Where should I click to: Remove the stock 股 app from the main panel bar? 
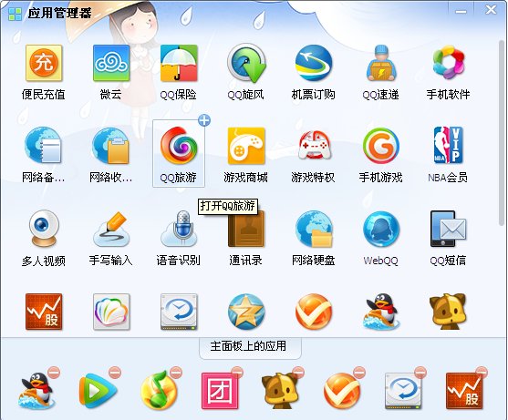pyautogui.click(x=482, y=373)
